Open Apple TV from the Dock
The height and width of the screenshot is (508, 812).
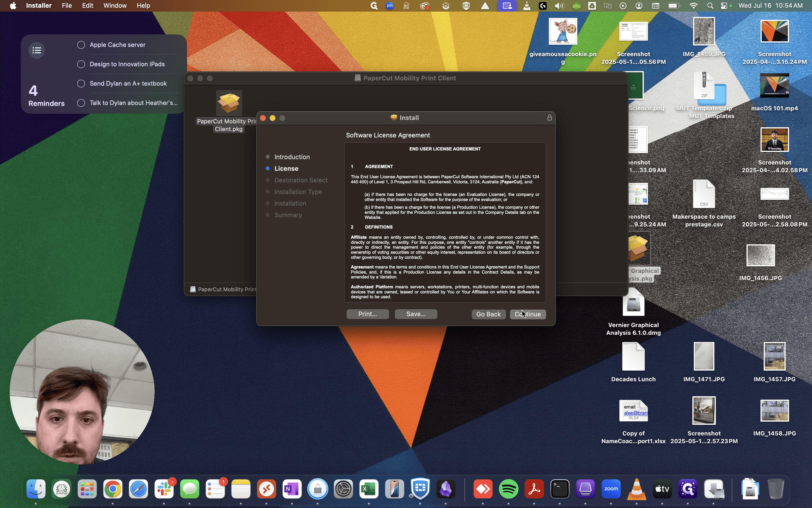[663, 489]
